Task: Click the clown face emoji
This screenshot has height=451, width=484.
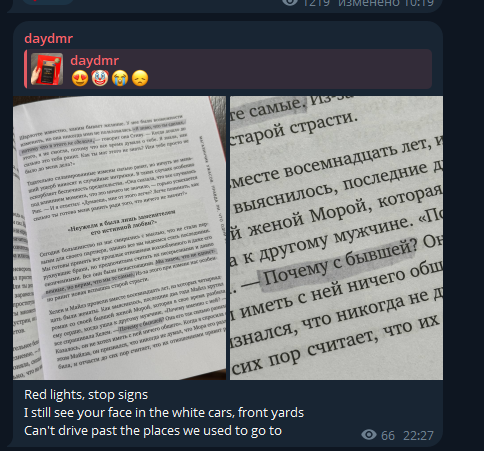Action: [100, 79]
